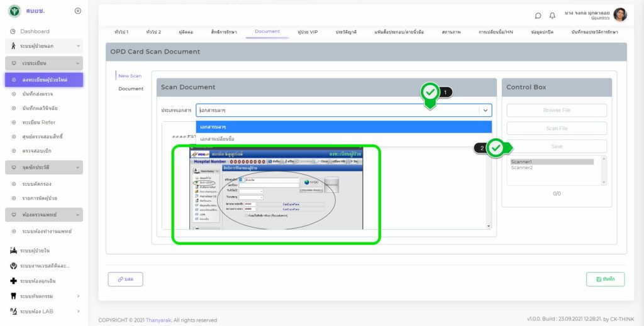Click the scanned document preview thumbnail
Viewport: 644px width, 326px height.
[276, 194]
